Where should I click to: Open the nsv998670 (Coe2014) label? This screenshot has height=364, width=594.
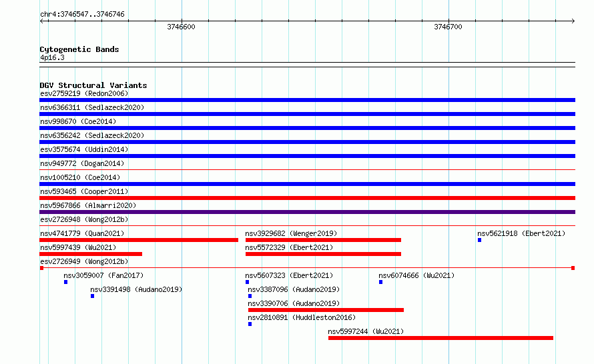coord(78,121)
